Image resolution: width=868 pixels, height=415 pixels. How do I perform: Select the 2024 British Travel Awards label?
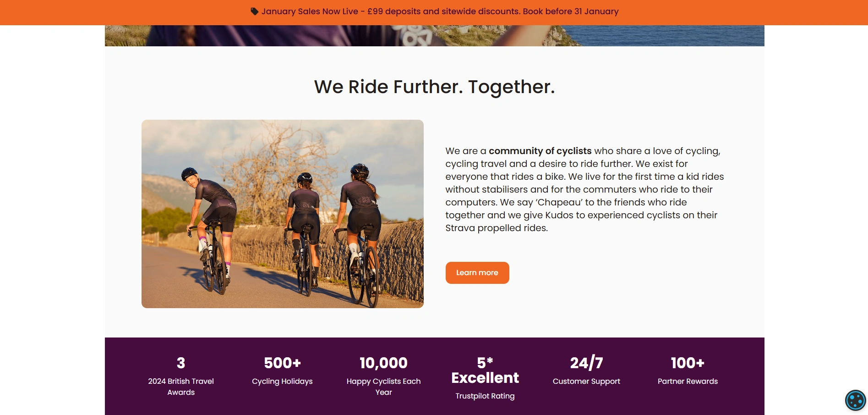tap(181, 387)
